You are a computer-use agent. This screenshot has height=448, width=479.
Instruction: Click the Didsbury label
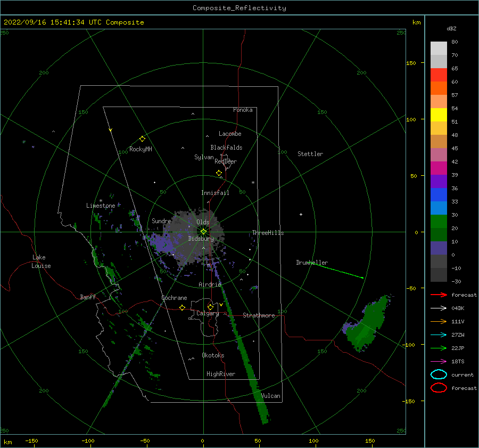[201, 239]
